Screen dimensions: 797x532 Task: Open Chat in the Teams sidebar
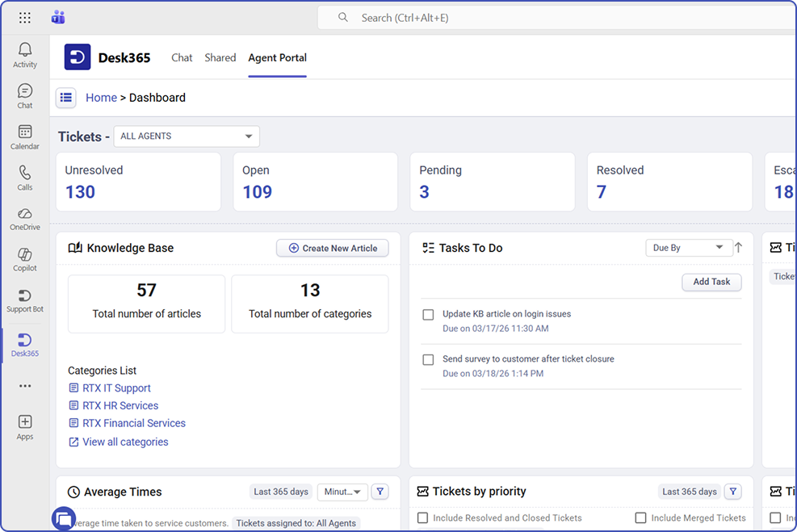(25, 96)
